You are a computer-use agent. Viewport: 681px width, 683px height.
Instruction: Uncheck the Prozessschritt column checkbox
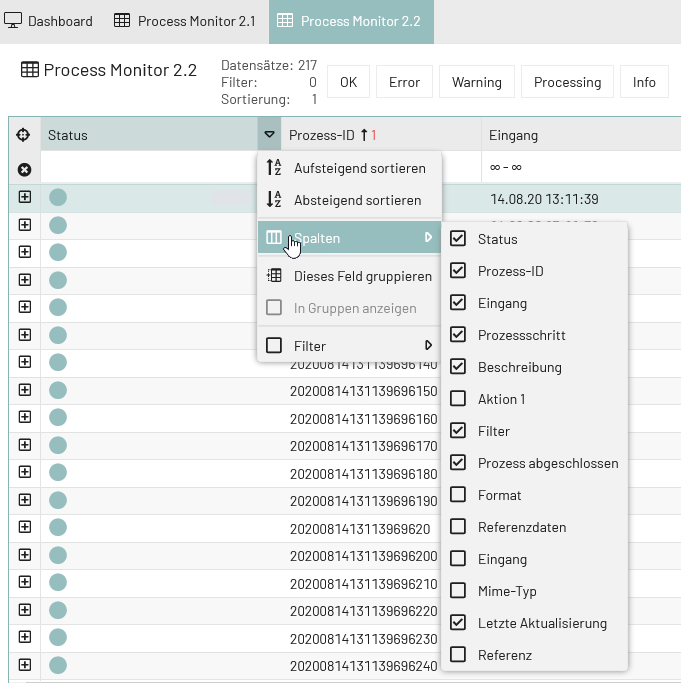[458, 335]
